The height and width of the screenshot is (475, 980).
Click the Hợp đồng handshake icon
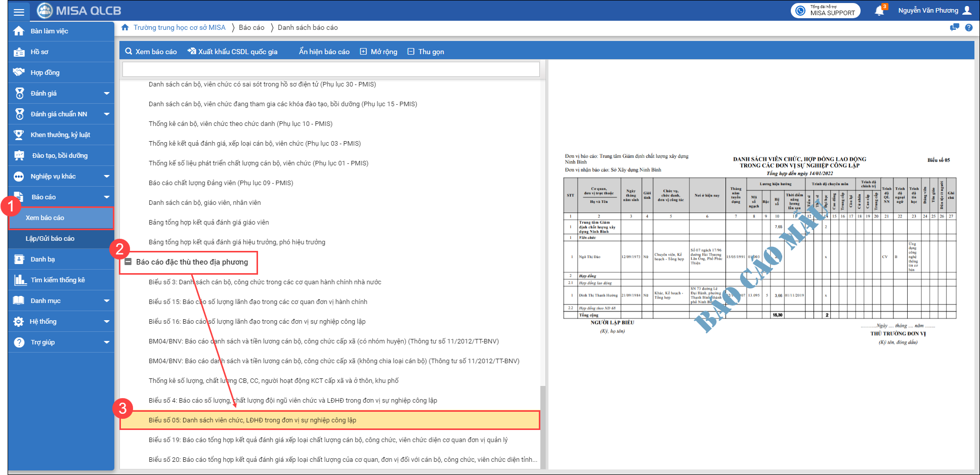[19, 72]
